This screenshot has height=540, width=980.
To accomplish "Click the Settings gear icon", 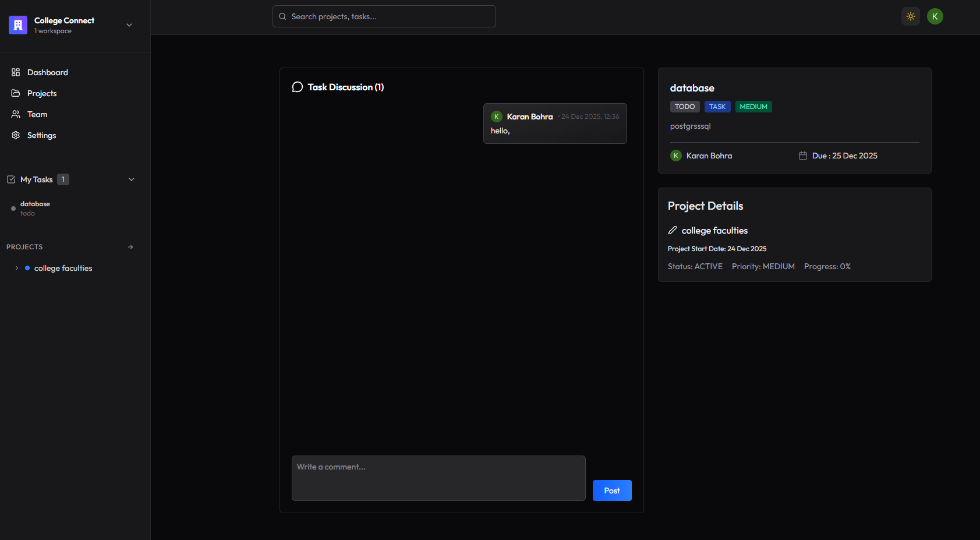I will pos(16,135).
